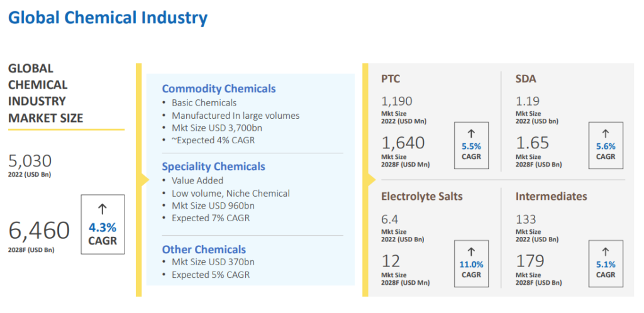
Task: Select the Commodity Chemicals heading
Action: [x=219, y=89]
